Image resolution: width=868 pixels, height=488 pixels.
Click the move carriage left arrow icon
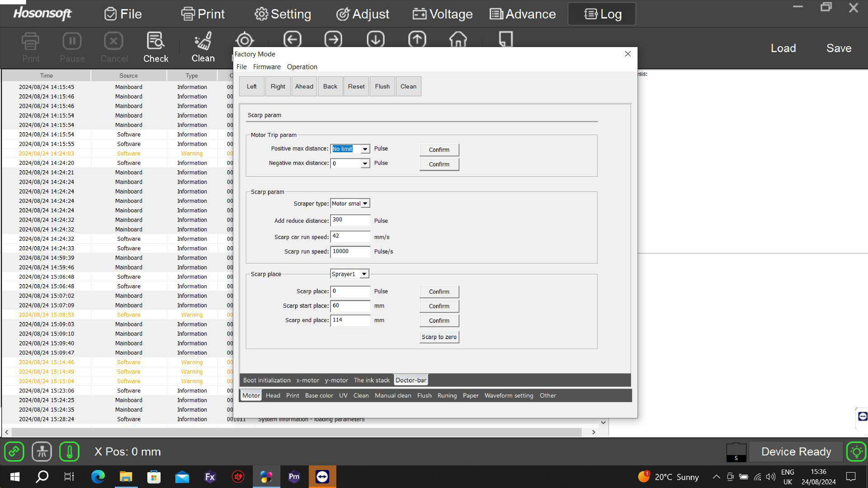point(292,39)
